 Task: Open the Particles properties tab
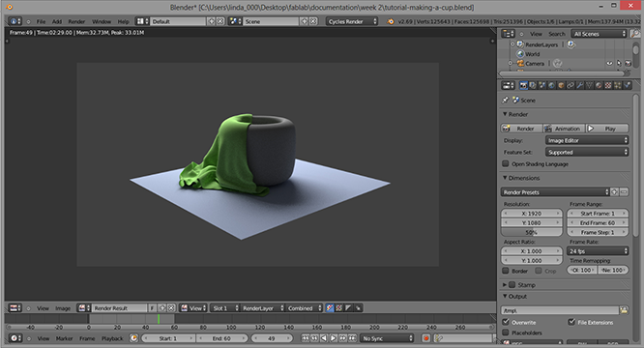coord(618,85)
